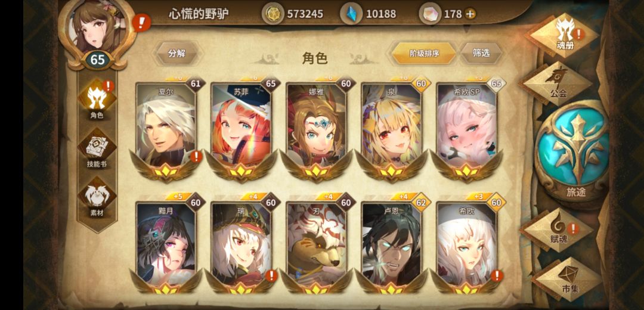Click the gold coin currency counter
The image size is (644, 310).
click(x=293, y=14)
